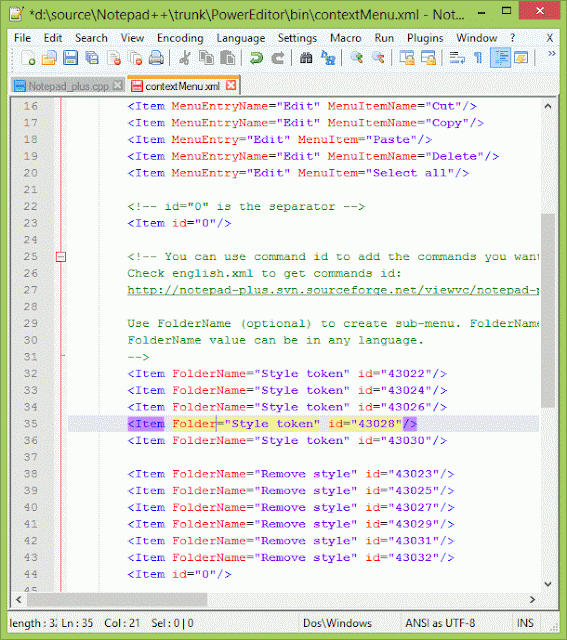Viewport: 567px width, 640px height.
Task: Click the Print icon in toolbar
Action: pos(156,58)
